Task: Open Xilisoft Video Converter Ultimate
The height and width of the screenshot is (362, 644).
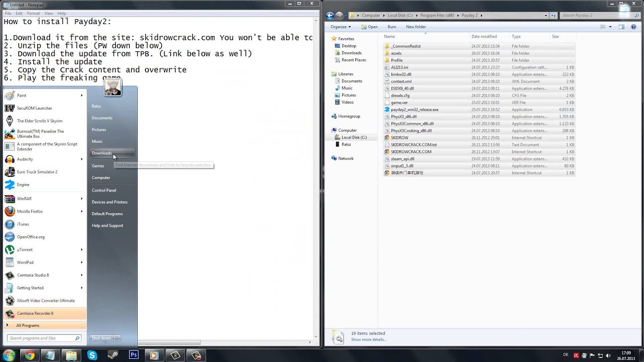Action: 43,301
